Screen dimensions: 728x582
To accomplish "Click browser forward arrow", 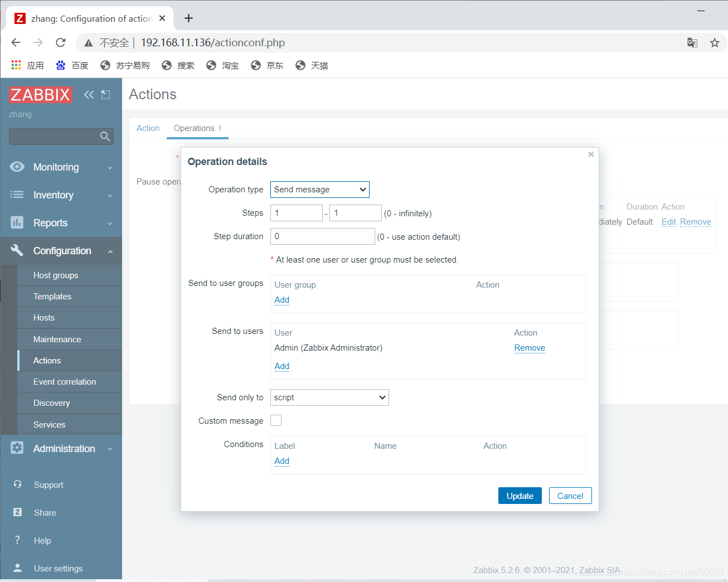I will 38,42.
